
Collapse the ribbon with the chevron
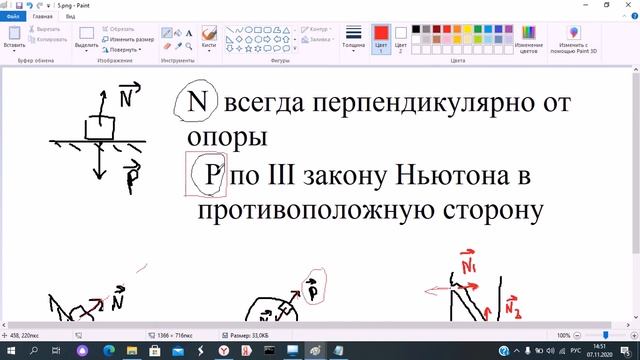[625, 16]
